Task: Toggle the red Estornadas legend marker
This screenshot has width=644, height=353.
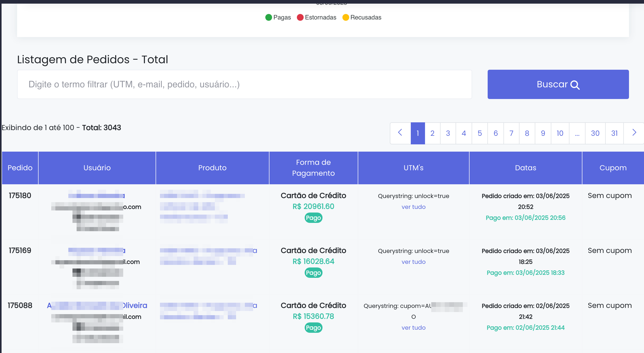Action: point(300,17)
